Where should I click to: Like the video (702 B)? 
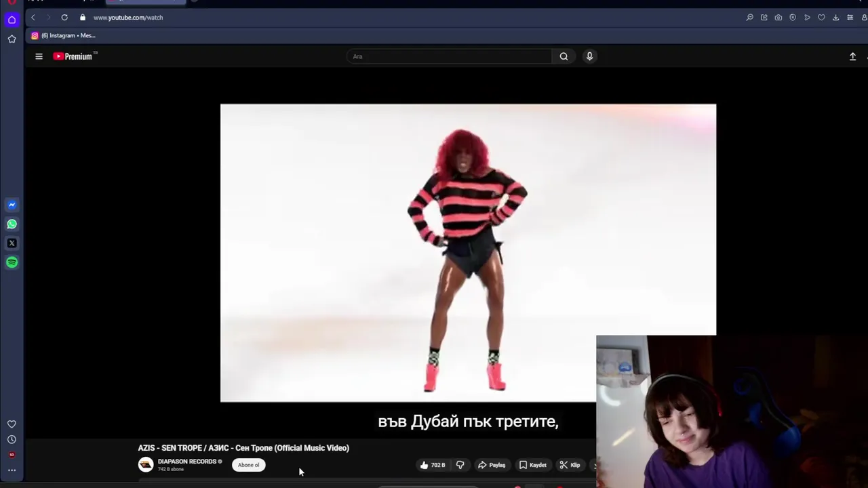point(432,465)
